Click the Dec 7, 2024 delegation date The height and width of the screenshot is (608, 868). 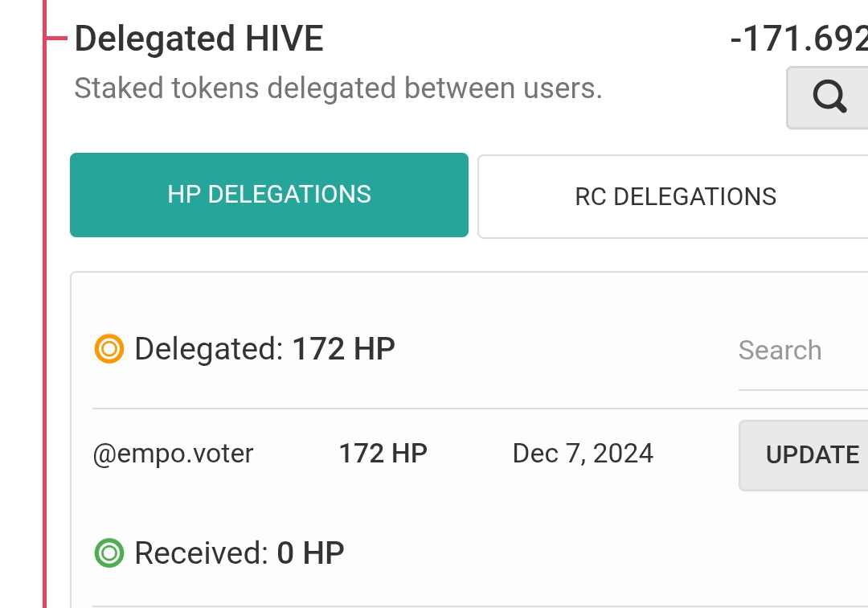pyautogui.click(x=583, y=454)
